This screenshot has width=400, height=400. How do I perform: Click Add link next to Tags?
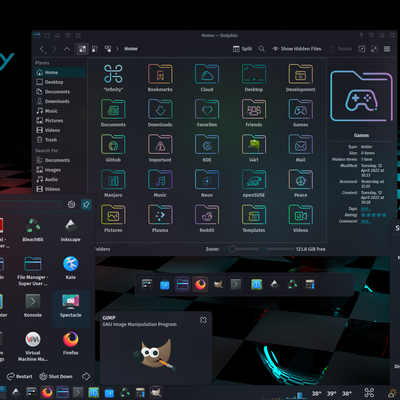click(x=365, y=209)
